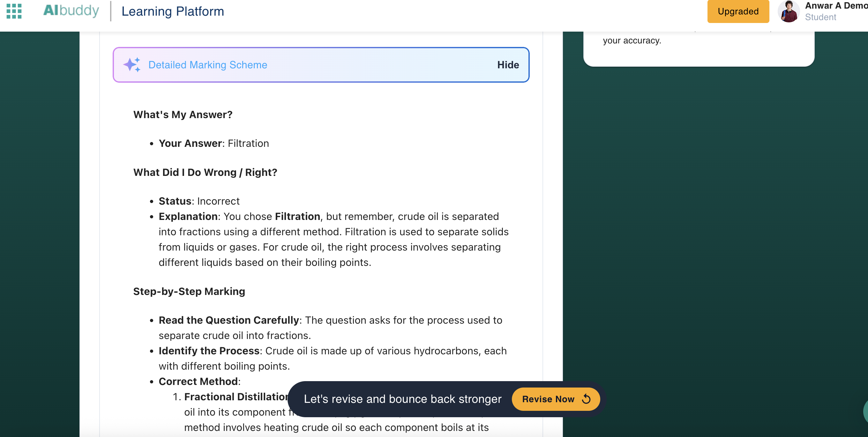Click the sparkle icon beside Detailed Marking Scheme
The height and width of the screenshot is (437, 868).
click(133, 65)
